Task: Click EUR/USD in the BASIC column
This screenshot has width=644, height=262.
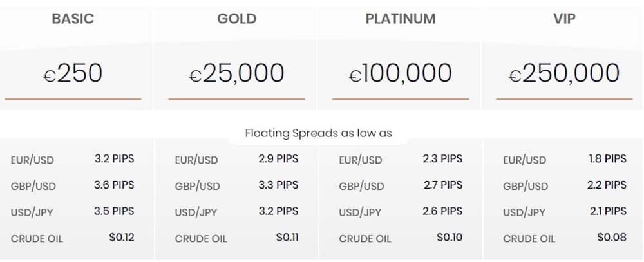Action: [x=32, y=160]
